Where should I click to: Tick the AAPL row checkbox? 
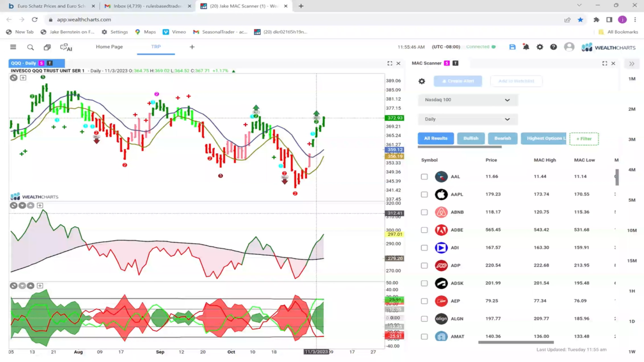tap(424, 194)
